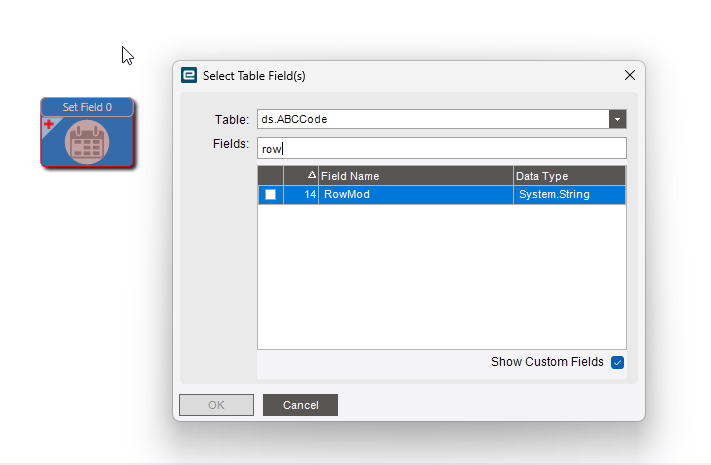Sort by the Field Name column header
Image resolution: width=711 pixels, height=465 pixels.
(x=416, y=176)
